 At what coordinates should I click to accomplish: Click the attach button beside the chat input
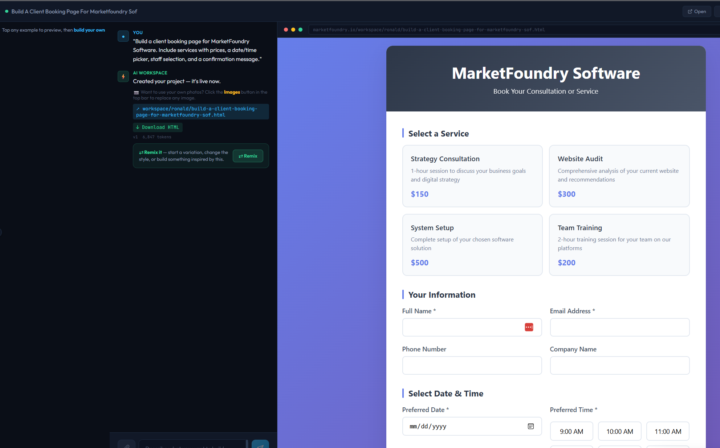tap(126, 444)
